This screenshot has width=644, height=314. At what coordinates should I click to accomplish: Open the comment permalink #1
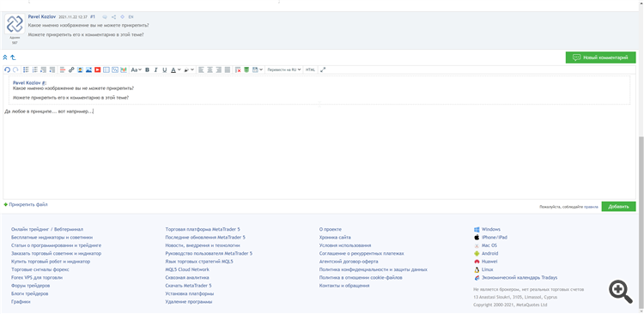tap(93, 17)
